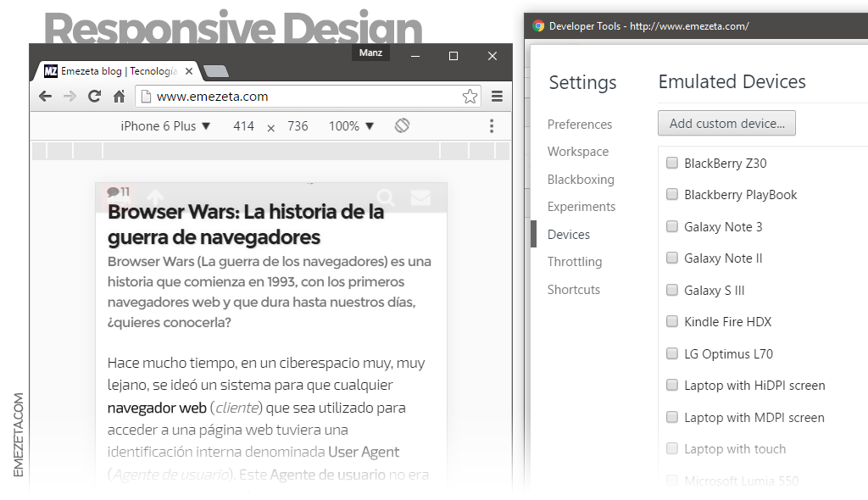Open Throttling settings section
This screenshot has height=500, width=868.
(x=575, y=262)
